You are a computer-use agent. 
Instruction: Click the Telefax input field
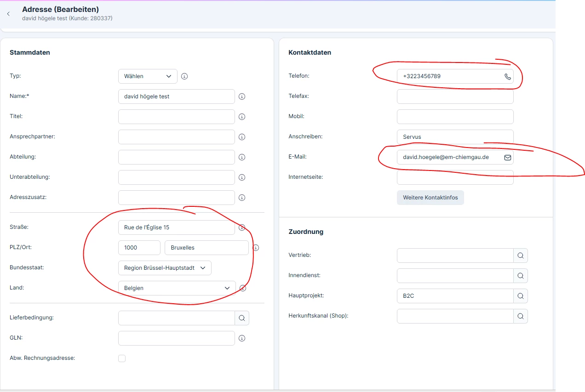455,97
